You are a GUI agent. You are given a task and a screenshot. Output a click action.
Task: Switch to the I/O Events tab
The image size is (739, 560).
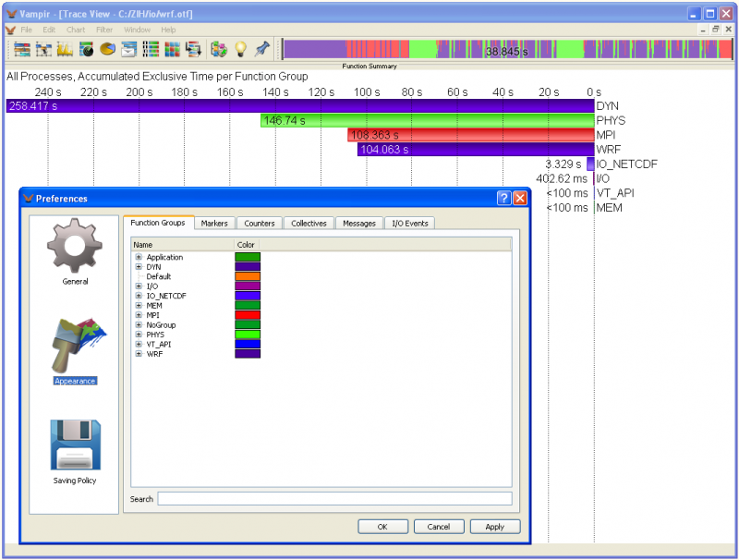[x=410, y=224]
